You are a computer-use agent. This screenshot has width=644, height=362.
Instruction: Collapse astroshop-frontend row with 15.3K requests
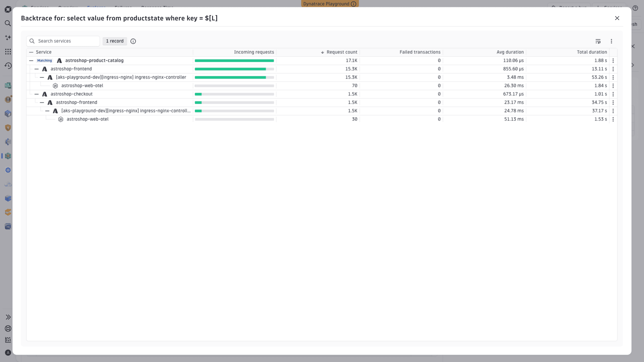tap(37, 69)
